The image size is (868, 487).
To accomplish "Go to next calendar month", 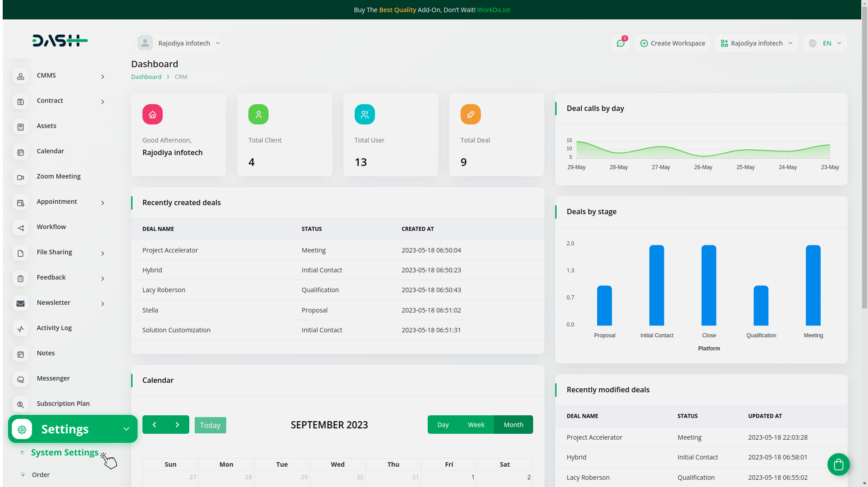I will (x=178, y=425).
